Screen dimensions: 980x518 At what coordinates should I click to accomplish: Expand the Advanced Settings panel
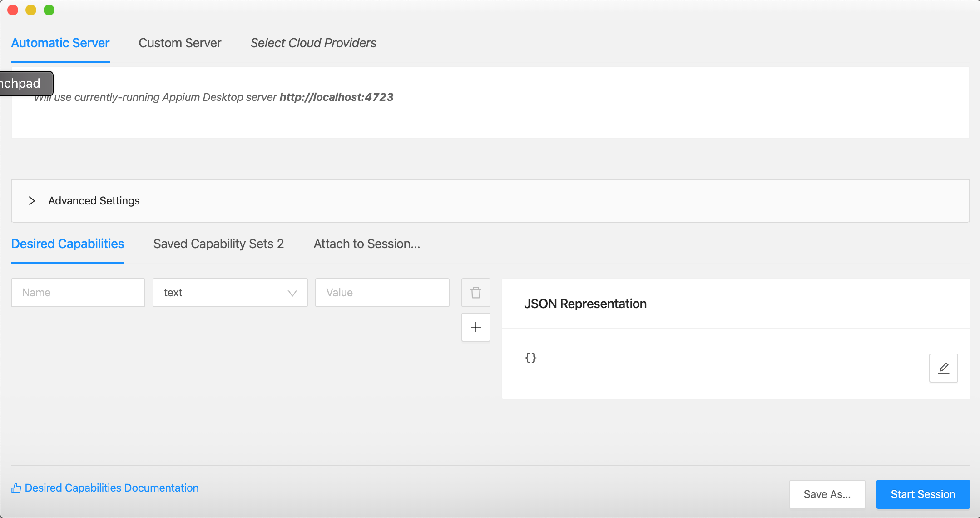point(94,201)
